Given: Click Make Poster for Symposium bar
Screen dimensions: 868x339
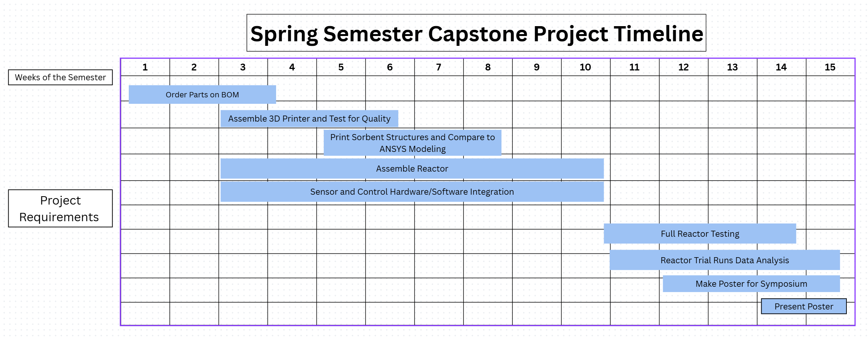Looking at the screenshot, I should (x=751, y=284).
